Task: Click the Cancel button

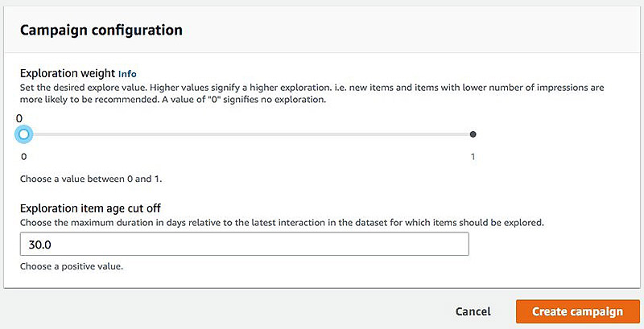Action: pyautogui.click(x=473, y=312)
